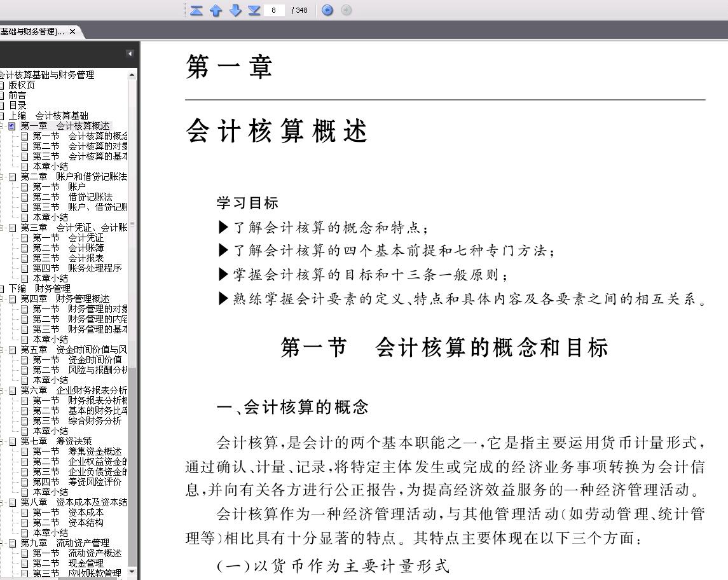Image resolution: width=728 pixels, height=580 pixels.
Task: Click the page number field showing 8
Action: coord(274,10)
